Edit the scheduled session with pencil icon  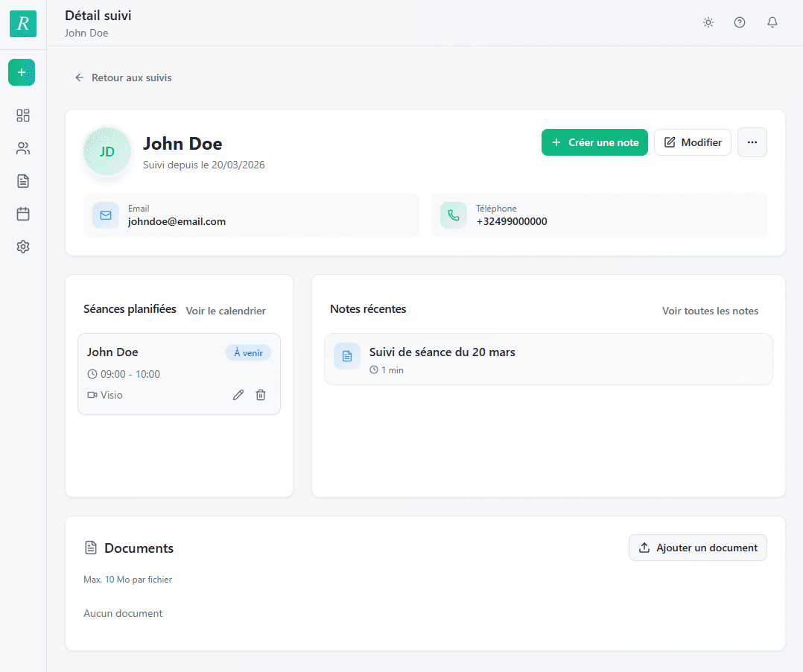(238, 395)
